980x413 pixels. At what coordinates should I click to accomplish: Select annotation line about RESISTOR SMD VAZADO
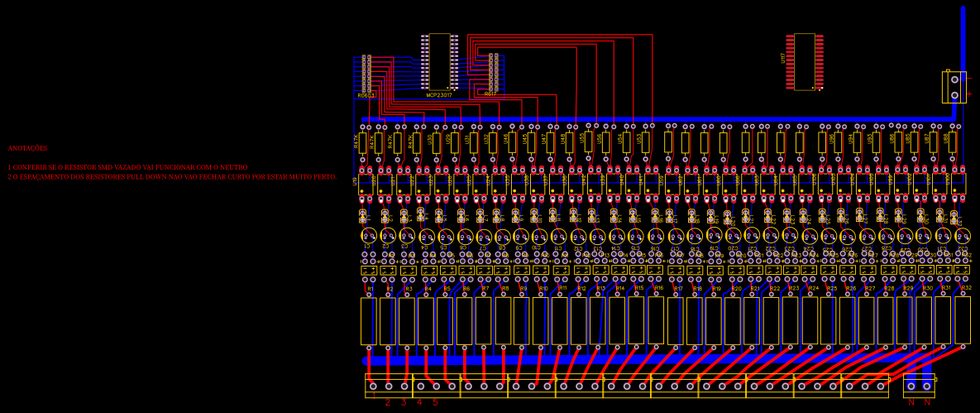tap(127, 168)
